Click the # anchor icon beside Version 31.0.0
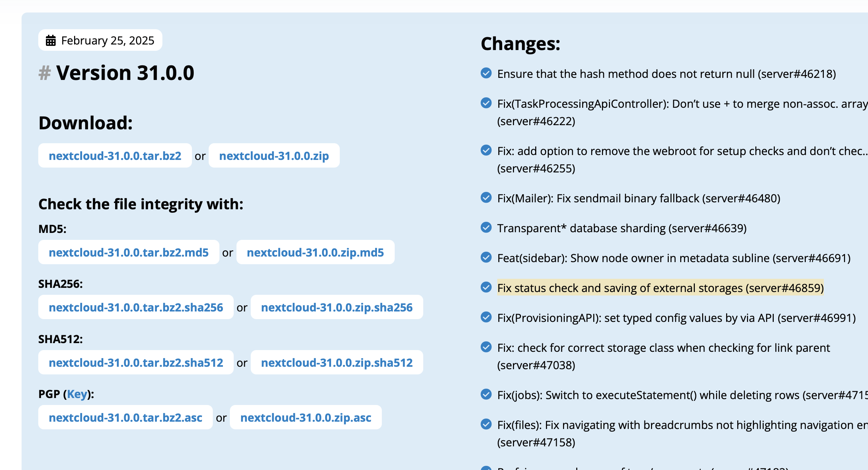Image resolution: width=868 pixels, height=470 pixels. (x=44, y=73)
